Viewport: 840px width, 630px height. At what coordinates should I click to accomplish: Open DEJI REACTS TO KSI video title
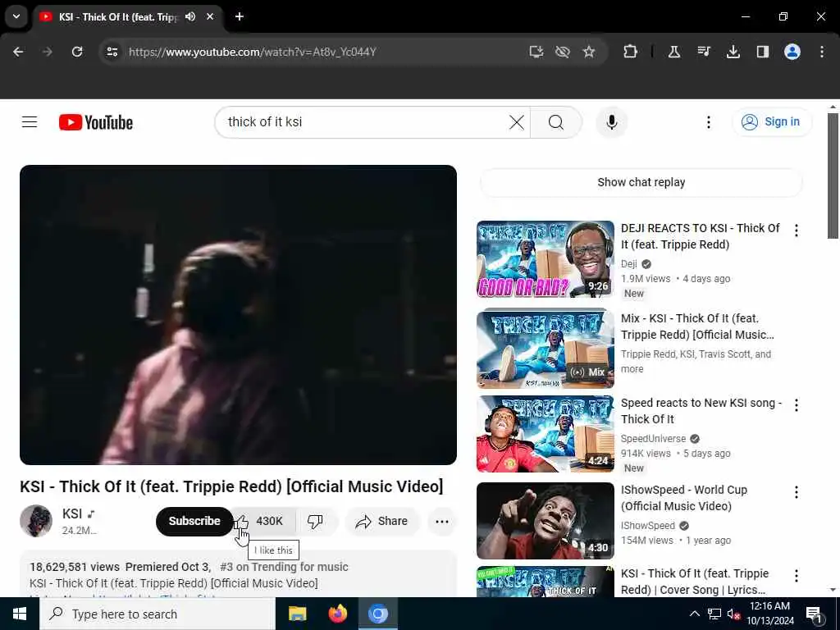tap(701, 236)
